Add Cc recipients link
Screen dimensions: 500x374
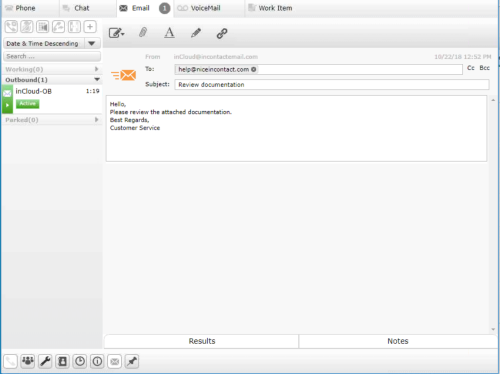(471, 68)
